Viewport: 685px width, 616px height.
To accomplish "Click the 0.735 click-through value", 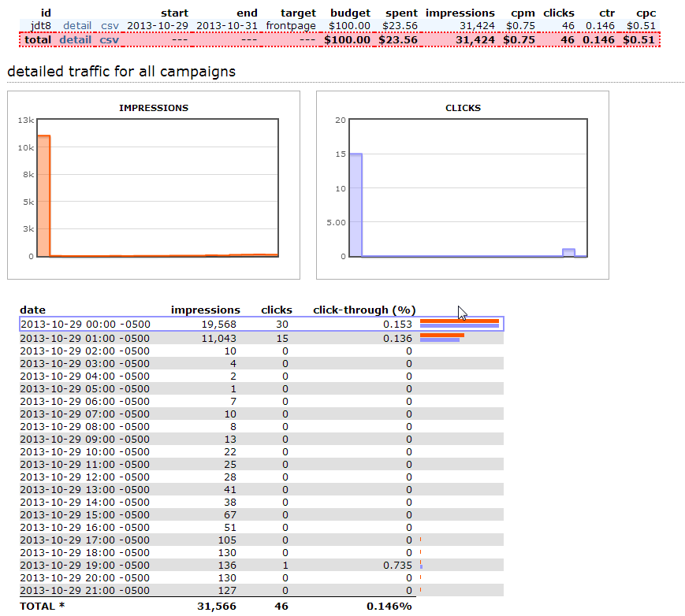I will pyautogui.click(x=397, y=565).
